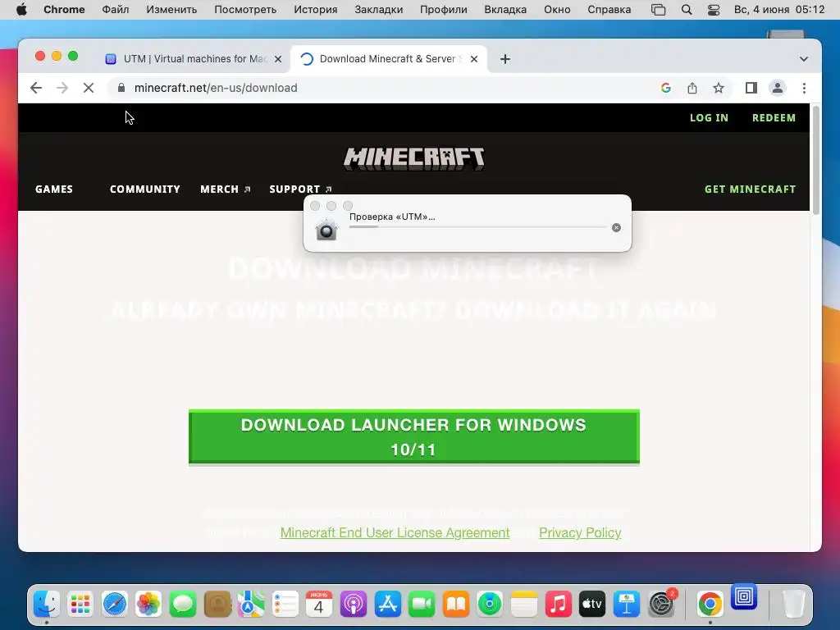Open the Apple menu
The width and height of the screenshot is (840, 630).
click(21, 10)
